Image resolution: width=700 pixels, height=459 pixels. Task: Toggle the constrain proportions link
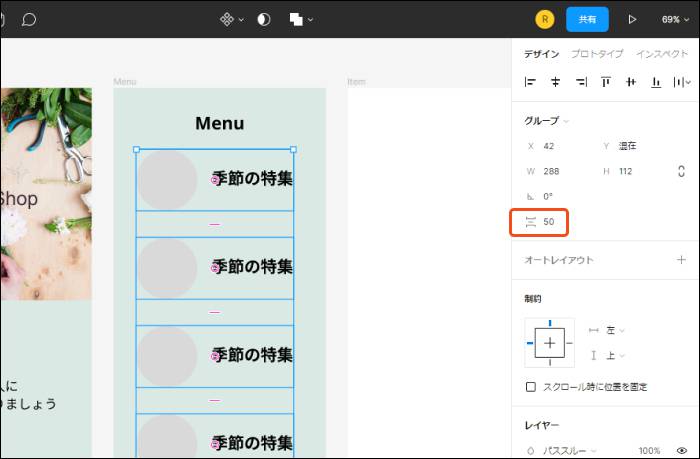click(x=681, y=171)
